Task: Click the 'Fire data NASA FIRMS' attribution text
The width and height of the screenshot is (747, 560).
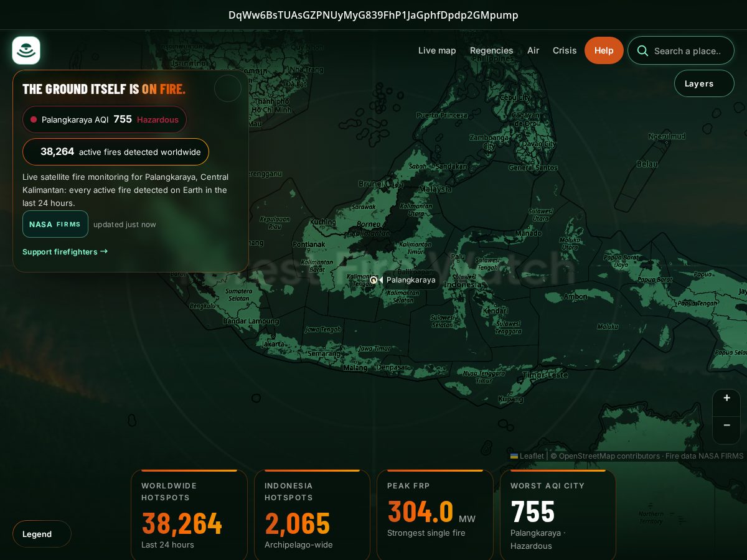Action: 704,456
